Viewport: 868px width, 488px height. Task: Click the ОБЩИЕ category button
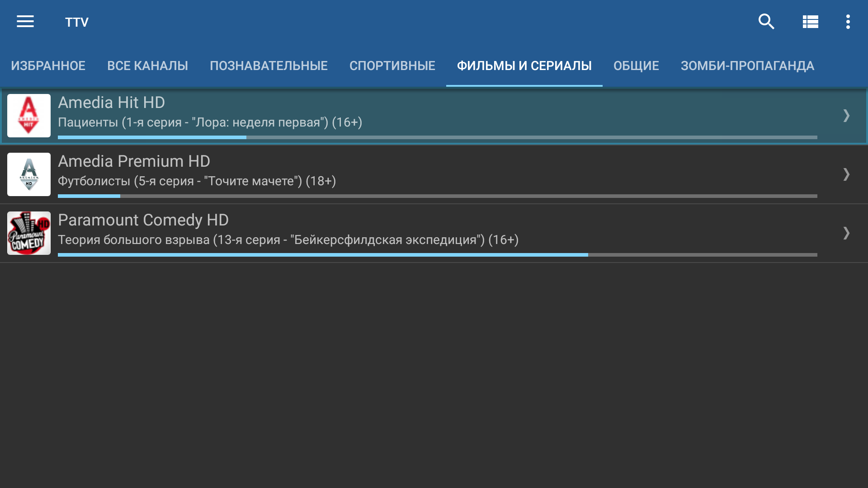point(636,66)
